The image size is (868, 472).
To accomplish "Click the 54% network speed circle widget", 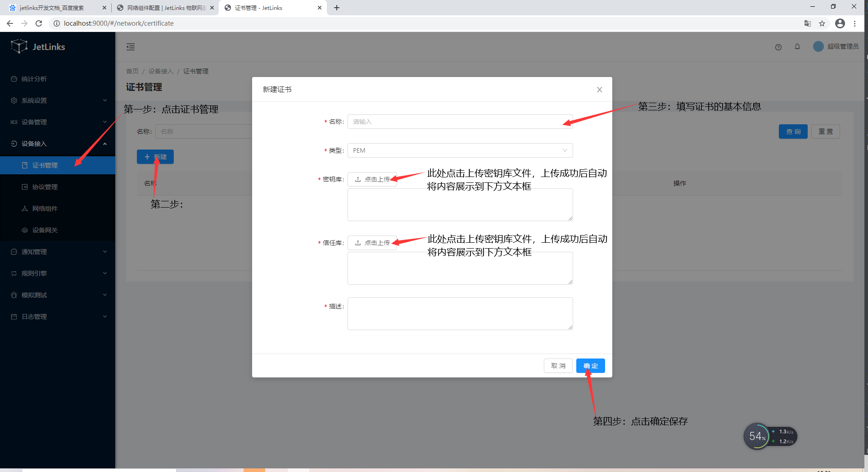I will [758, 436].
